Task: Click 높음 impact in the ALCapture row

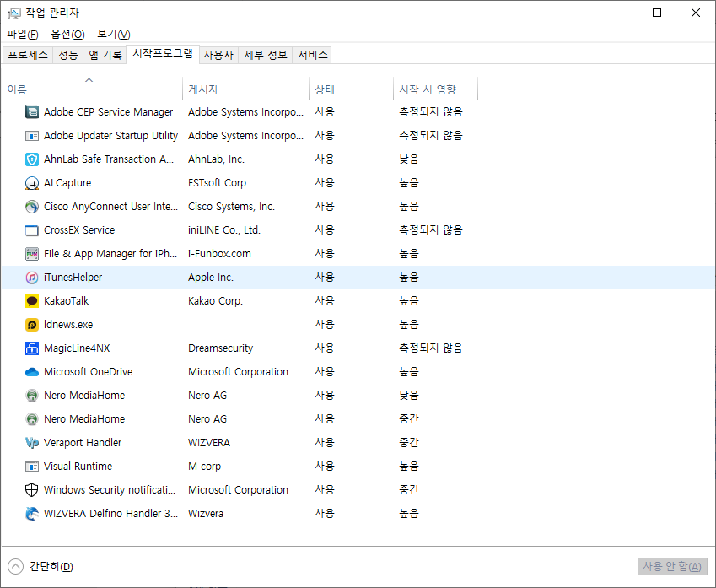Action: (409, 183)
